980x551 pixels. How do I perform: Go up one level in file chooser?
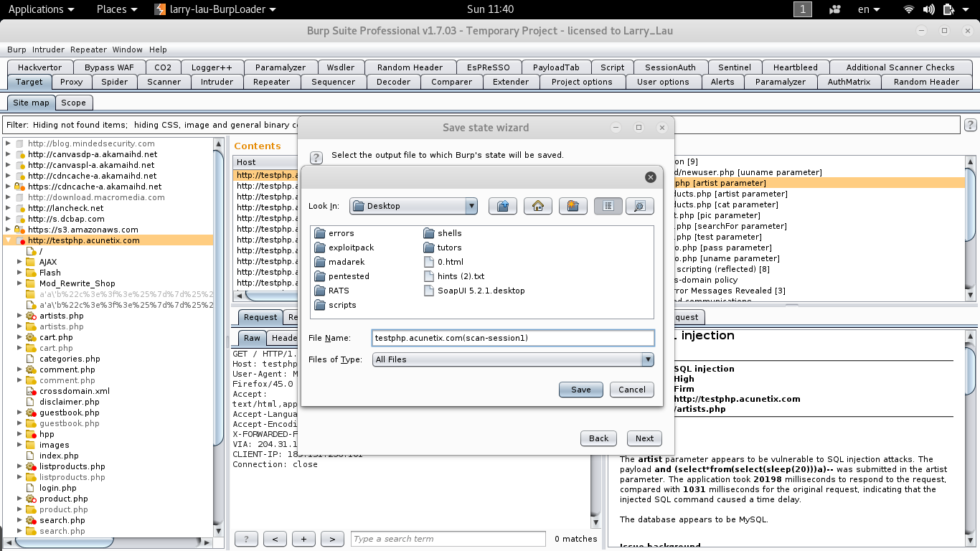tap(503, 206)
